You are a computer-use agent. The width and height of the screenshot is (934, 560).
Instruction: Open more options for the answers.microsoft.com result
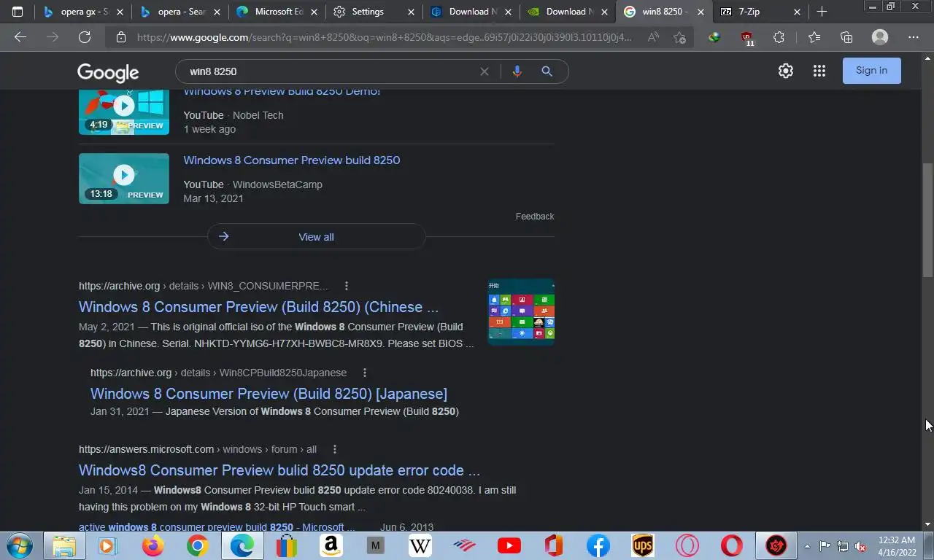click(335, 449)
